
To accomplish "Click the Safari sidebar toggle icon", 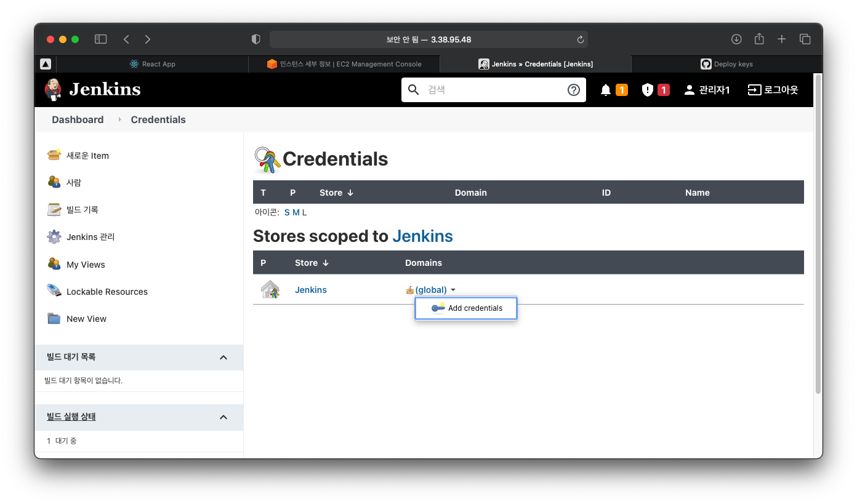I will pos(101,39).
